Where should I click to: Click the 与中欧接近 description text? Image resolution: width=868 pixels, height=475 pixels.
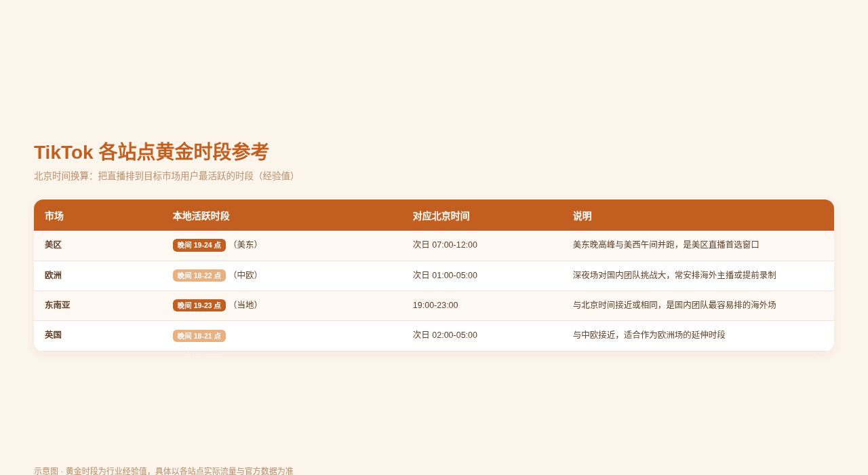tap(649, 335)
